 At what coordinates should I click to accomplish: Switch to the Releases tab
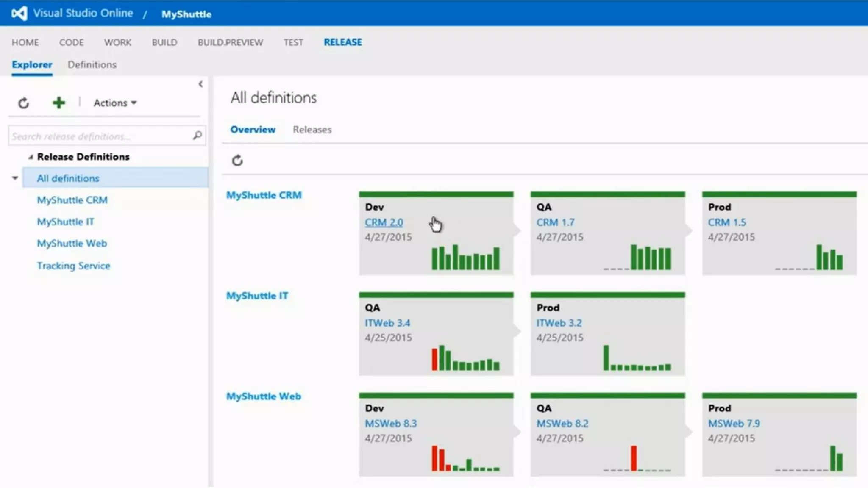pyautogui.click(x=312, y=130)
